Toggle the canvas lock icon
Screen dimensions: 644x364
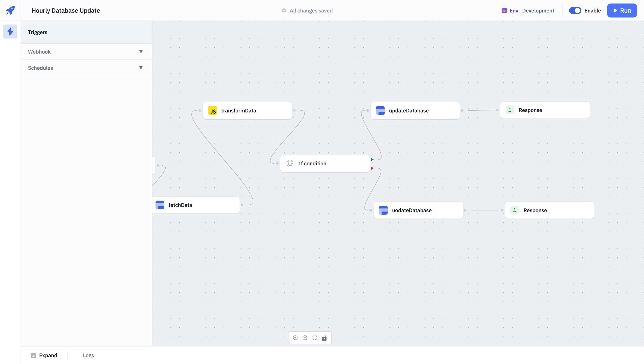pyautogui.click(x=324, y=338)
